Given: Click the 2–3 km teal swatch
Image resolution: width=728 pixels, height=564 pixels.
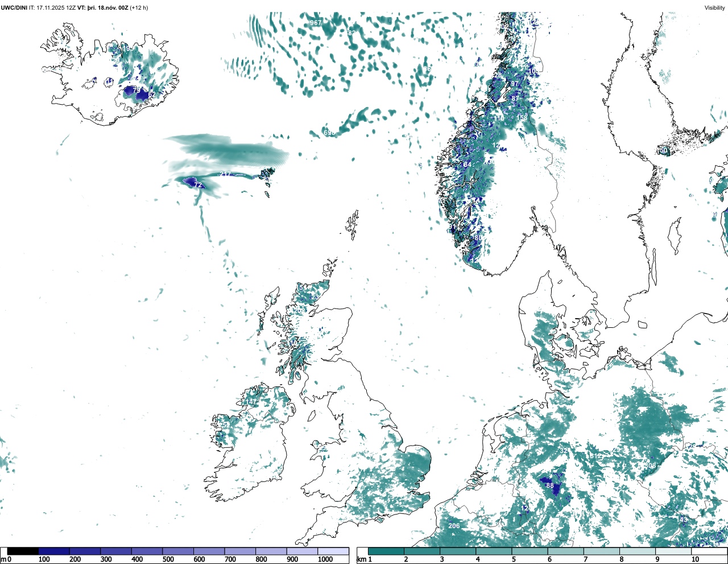Looking at the screenshot, I should 422,551.
